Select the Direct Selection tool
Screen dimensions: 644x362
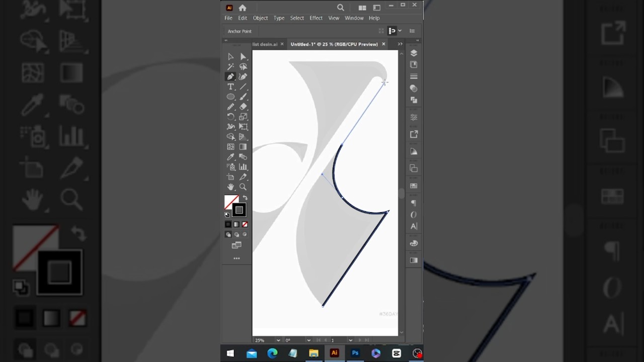243,57
